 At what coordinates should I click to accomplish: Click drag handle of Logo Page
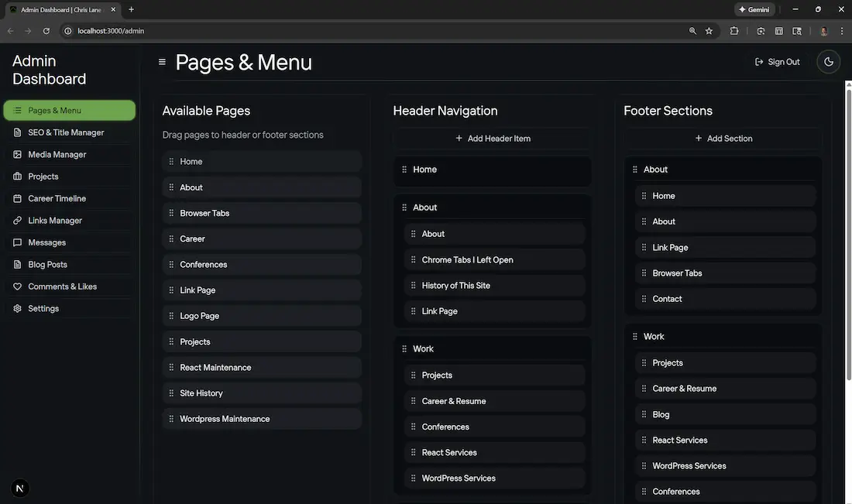coord(171,316)
